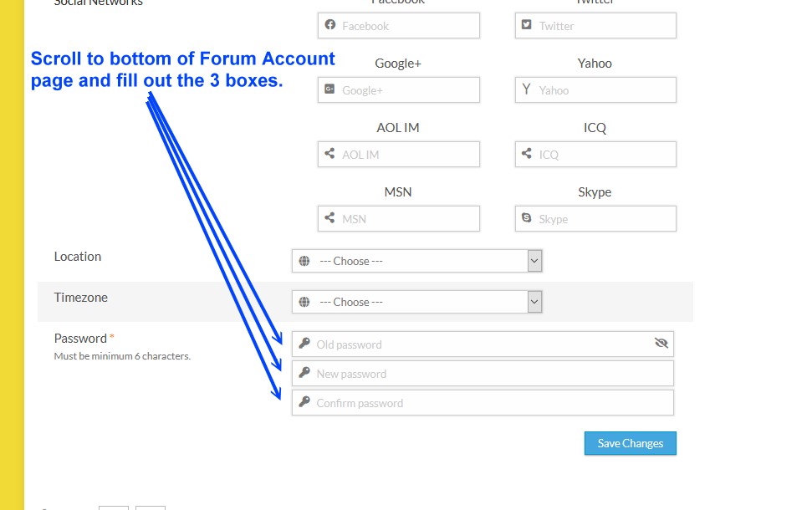
Task: Select the Skype username field
Action: pos(602,219)
